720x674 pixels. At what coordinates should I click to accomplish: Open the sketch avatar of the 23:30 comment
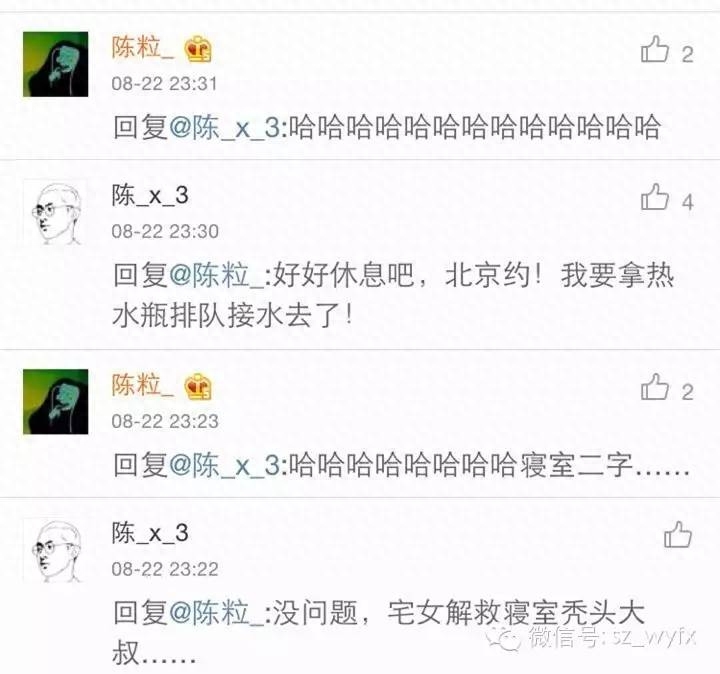pos(56,213)
